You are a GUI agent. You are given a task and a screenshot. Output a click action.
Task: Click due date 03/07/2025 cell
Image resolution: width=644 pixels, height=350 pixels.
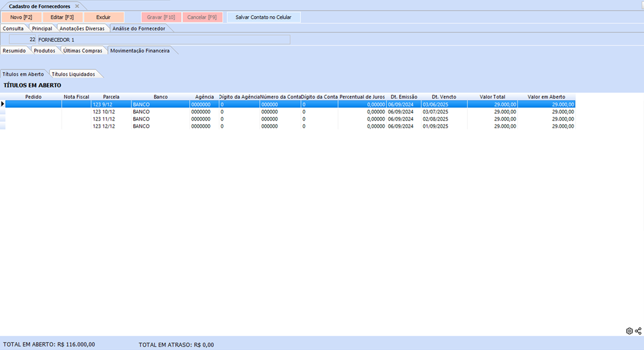(x=445, y=112)
